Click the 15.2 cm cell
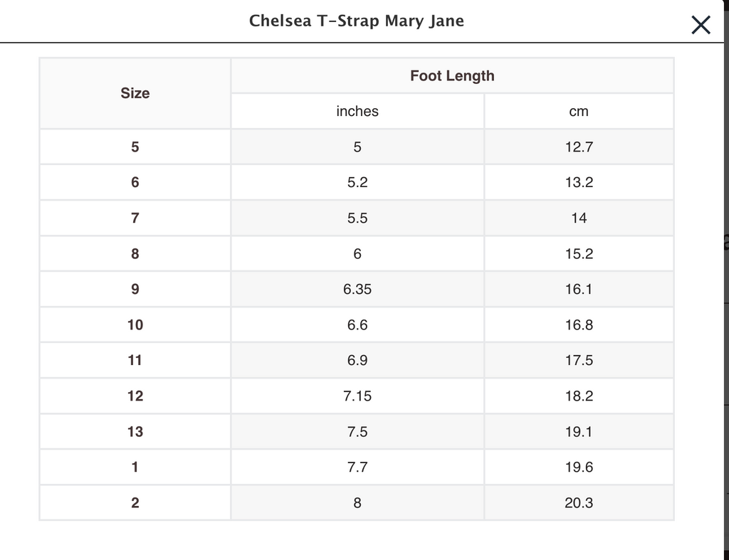Screen dimensions: 729x560 (x=579, y=254)
